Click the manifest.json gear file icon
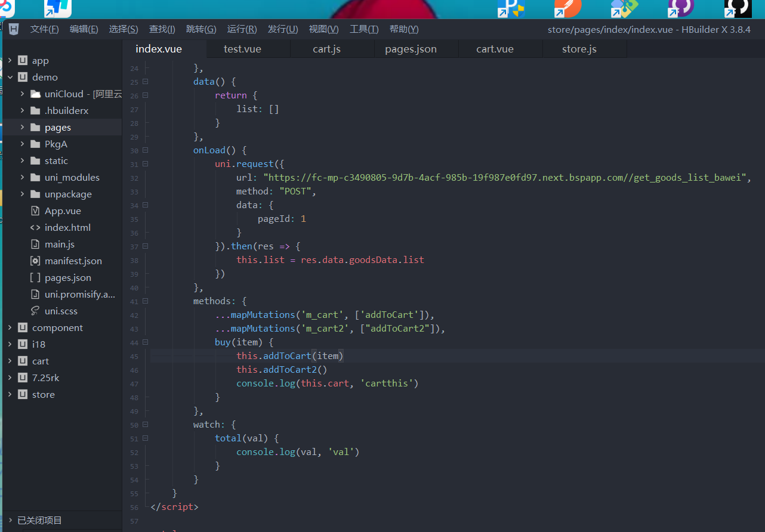Screen dimensions: 765x532 tap(35, 261)
